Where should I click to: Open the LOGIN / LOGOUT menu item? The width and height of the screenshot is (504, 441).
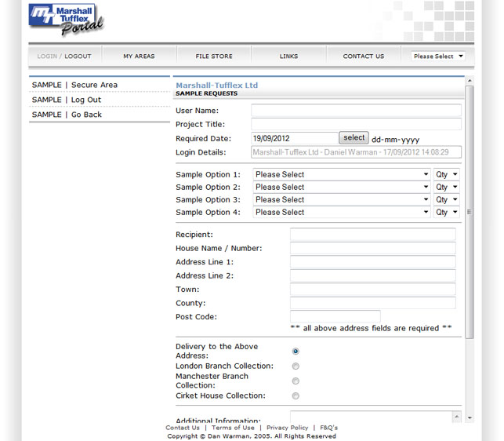64,56
